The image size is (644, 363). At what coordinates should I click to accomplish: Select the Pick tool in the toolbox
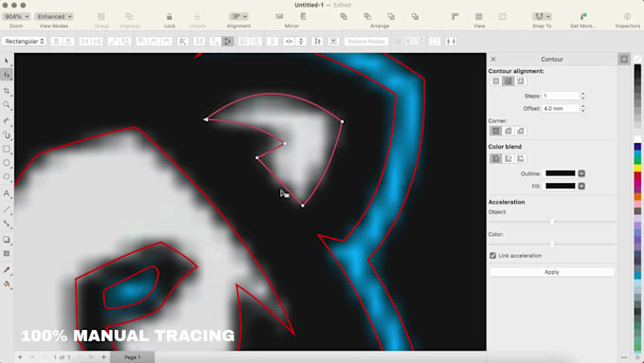pyautogui.click(x=7, y=62)
